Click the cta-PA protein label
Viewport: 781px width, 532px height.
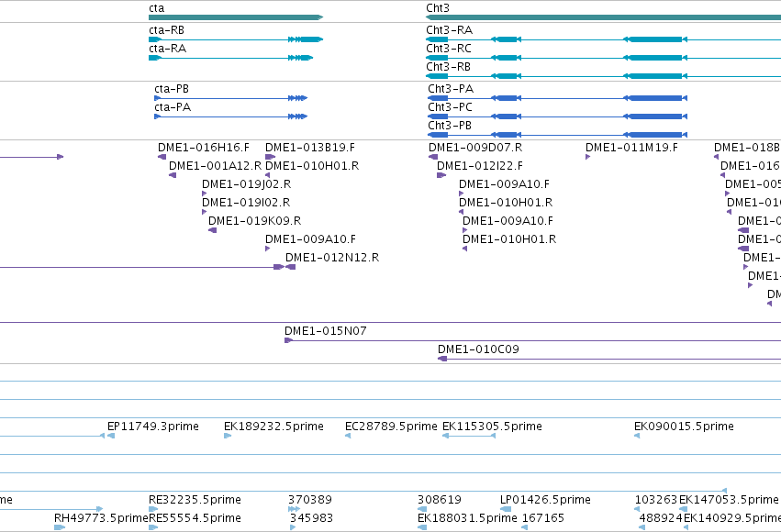click(173, 107)
